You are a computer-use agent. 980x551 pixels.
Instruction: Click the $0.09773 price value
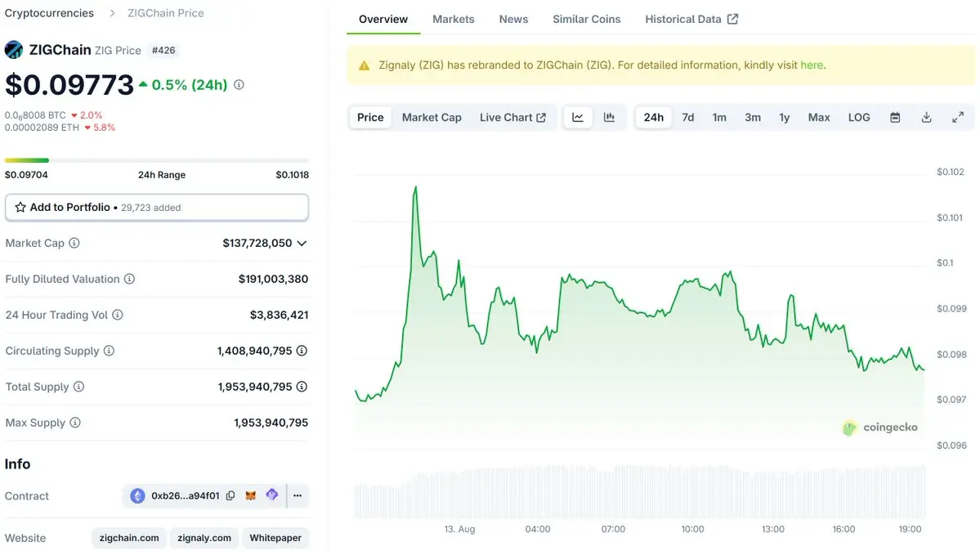[x=69, y=84]
